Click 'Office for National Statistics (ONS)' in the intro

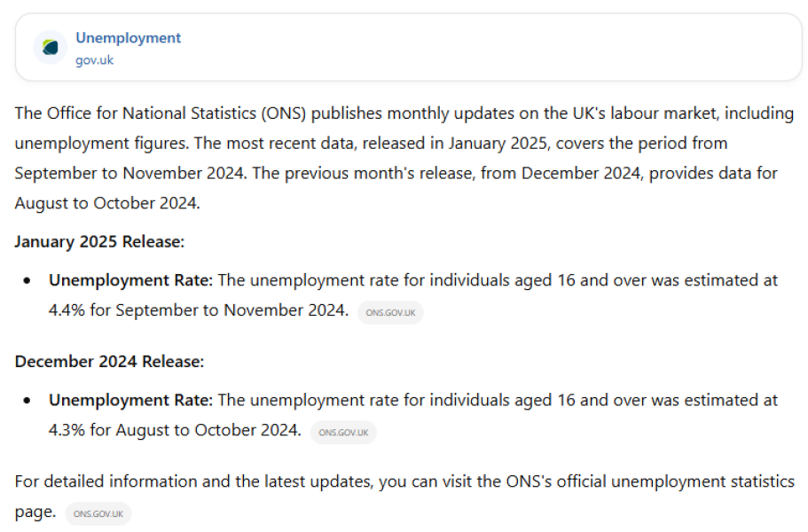point(177,113)
